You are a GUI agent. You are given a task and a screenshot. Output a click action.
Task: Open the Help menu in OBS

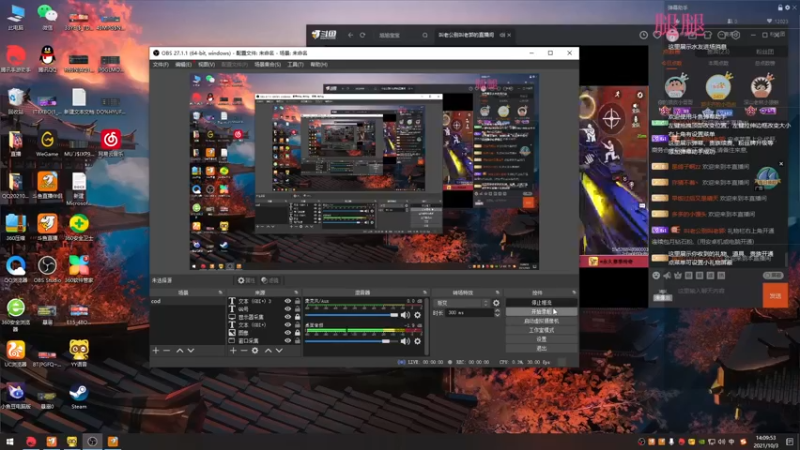[319, 64]
